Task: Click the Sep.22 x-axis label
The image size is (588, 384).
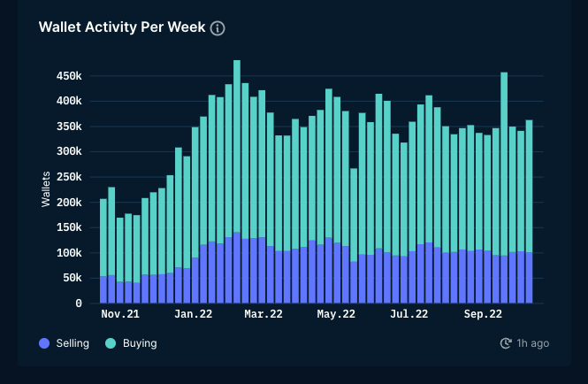Action: 482,314
